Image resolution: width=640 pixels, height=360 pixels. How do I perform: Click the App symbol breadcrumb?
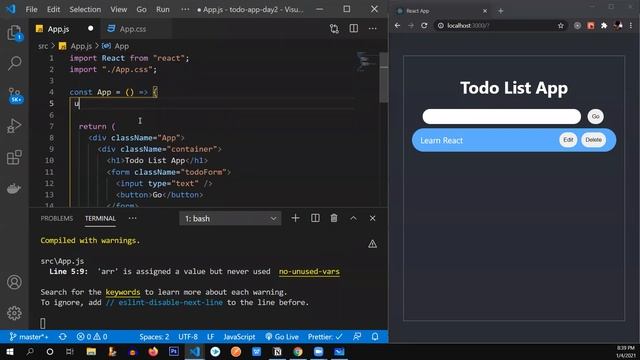pos(116,46)
